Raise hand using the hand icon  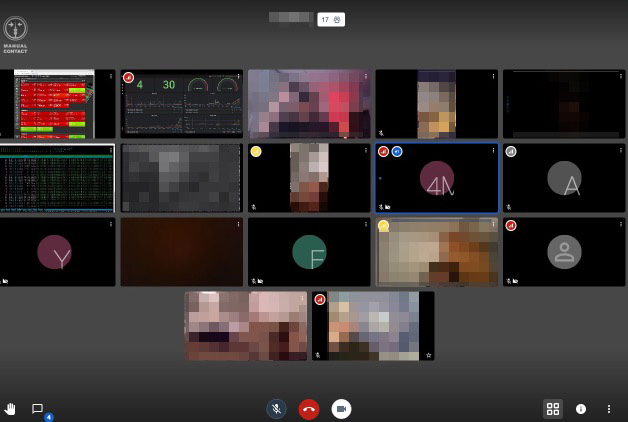coord(11,409)
